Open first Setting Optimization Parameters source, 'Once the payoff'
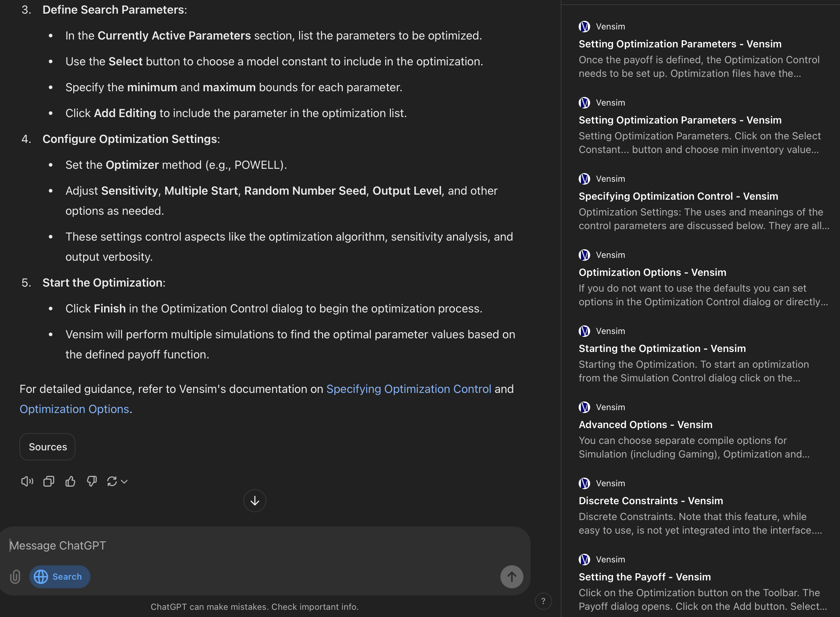Screen dimensions: 840x617 [680, 44]
